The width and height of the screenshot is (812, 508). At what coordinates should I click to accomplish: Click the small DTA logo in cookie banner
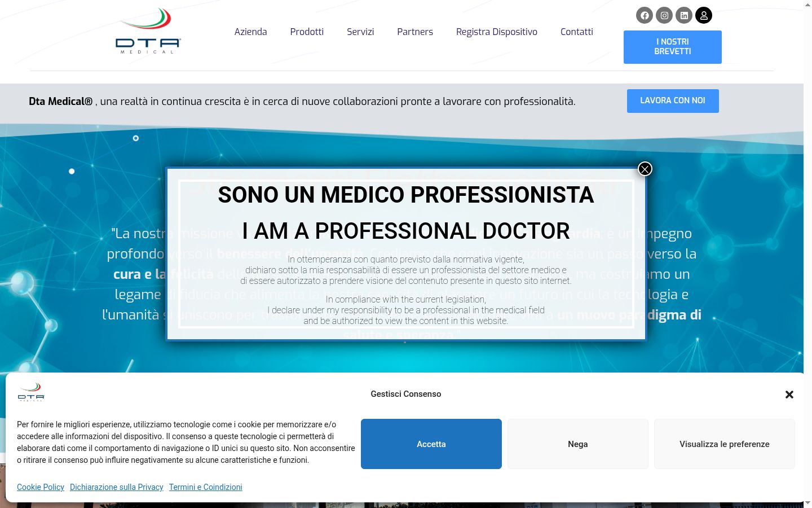[x=31, y=392]
